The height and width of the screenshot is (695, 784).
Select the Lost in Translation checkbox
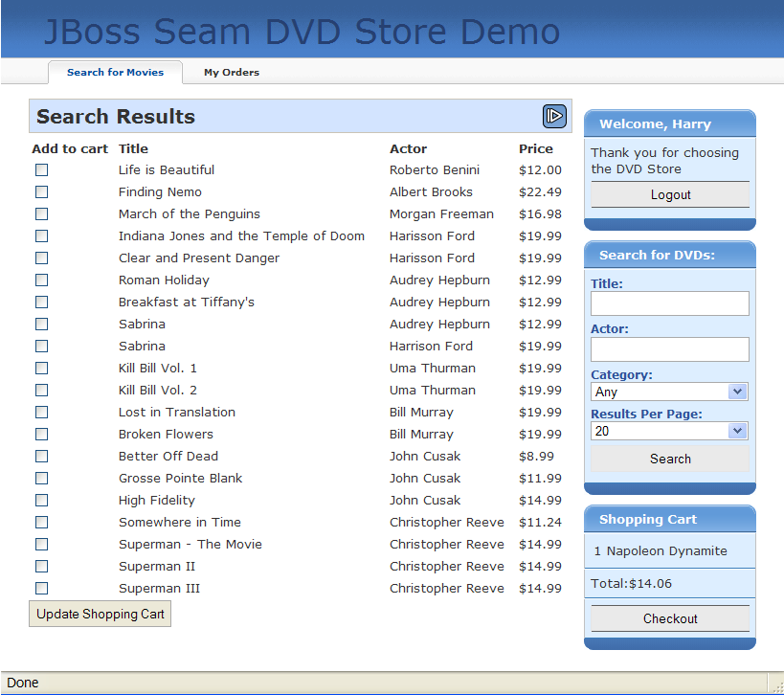click(x=42, y=413)
